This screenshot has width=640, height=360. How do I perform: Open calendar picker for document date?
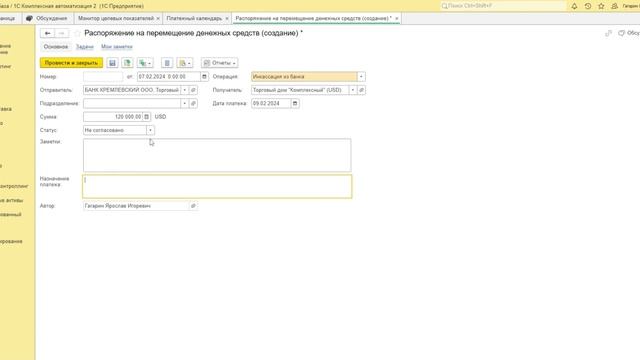click(x=204, y=76)
